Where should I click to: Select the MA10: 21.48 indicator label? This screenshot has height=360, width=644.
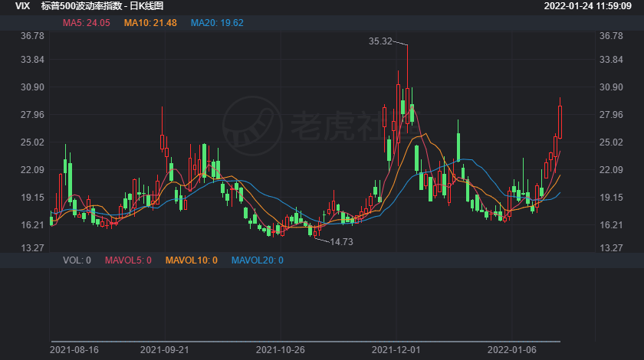tap(150, 23)
